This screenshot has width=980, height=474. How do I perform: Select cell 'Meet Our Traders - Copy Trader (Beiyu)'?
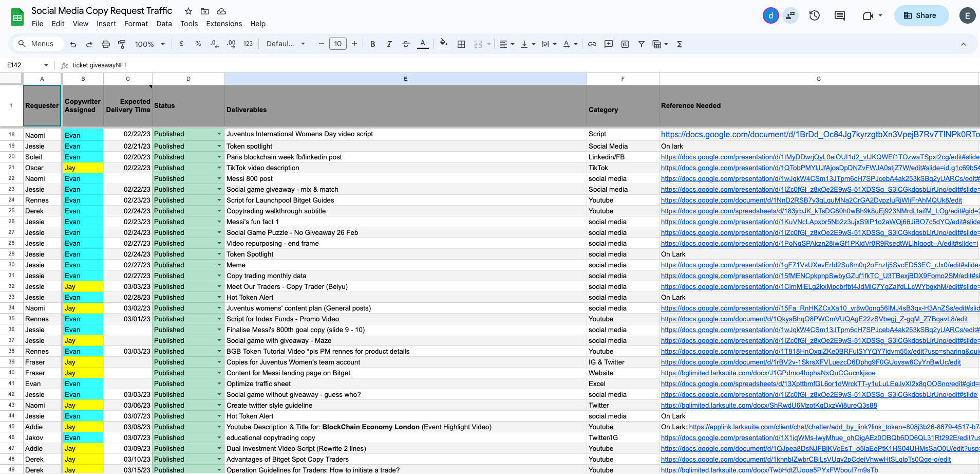(406, 286)
